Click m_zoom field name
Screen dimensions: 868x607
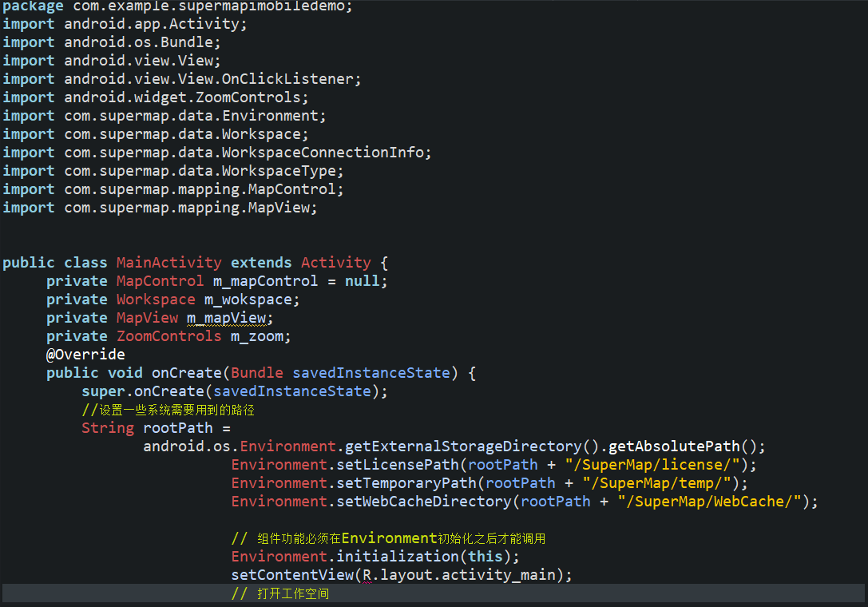point(257,336)
